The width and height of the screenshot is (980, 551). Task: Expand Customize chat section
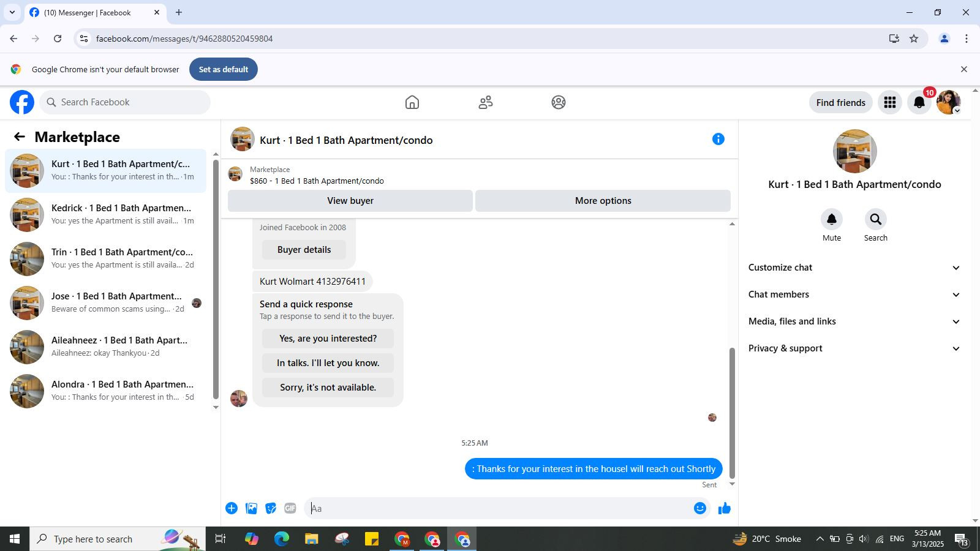(x=854, y=268)
